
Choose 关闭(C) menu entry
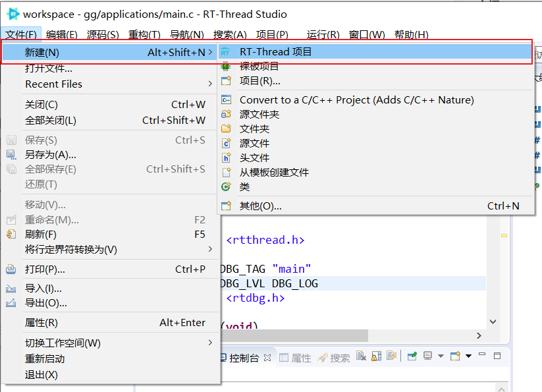(110, 104)
